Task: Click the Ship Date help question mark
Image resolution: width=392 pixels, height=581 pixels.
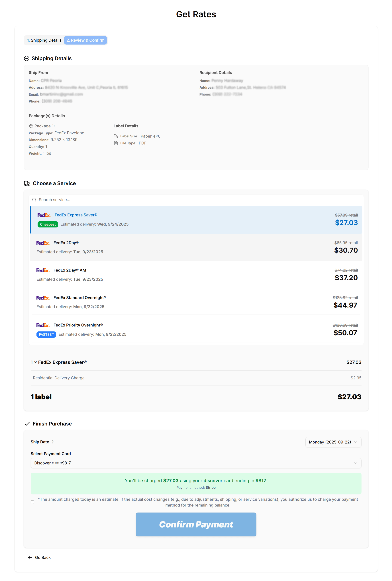Action: (52, 442)
